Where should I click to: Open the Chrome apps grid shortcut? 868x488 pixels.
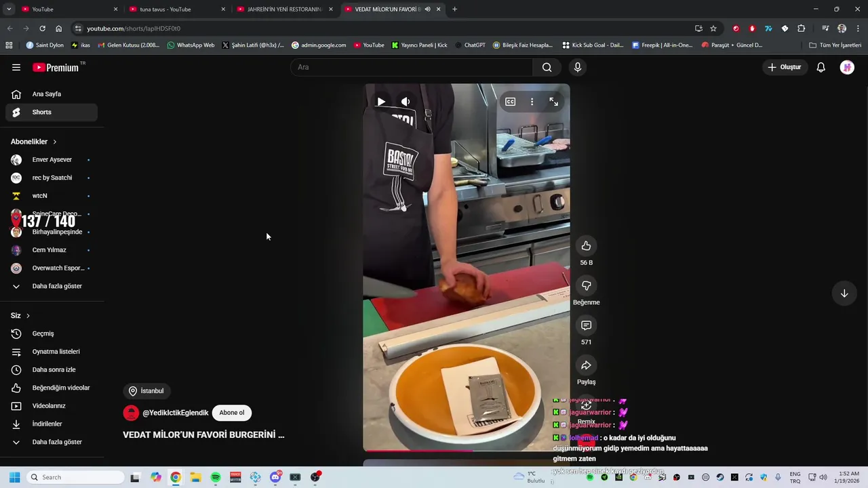click(9, 45)
